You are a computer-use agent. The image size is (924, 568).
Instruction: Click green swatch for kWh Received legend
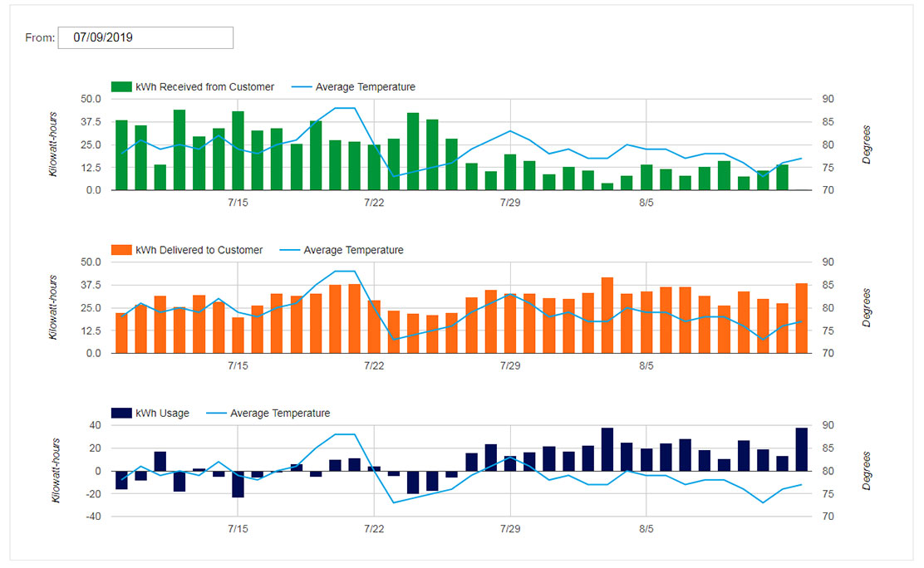click(x=121, y=86)
